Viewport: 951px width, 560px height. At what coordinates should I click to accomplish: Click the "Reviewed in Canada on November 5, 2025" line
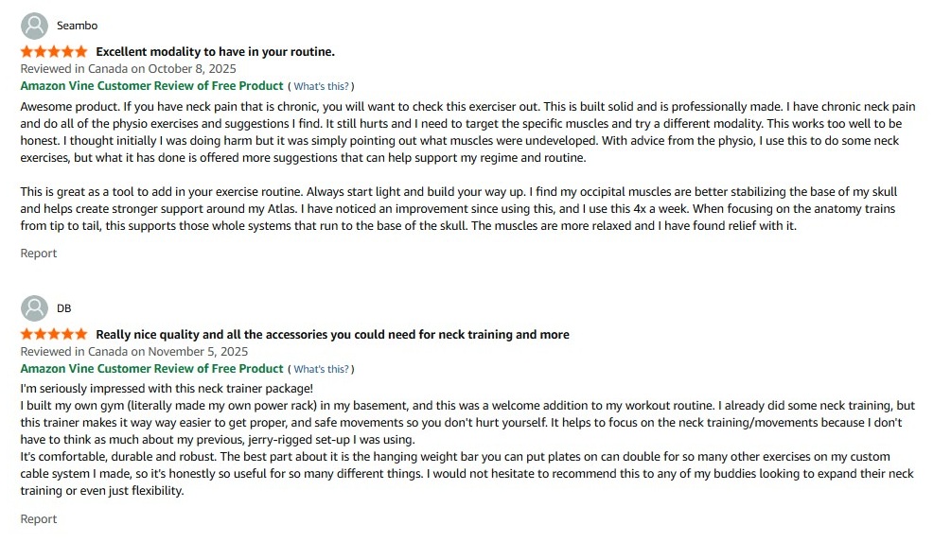coord(133,351)
